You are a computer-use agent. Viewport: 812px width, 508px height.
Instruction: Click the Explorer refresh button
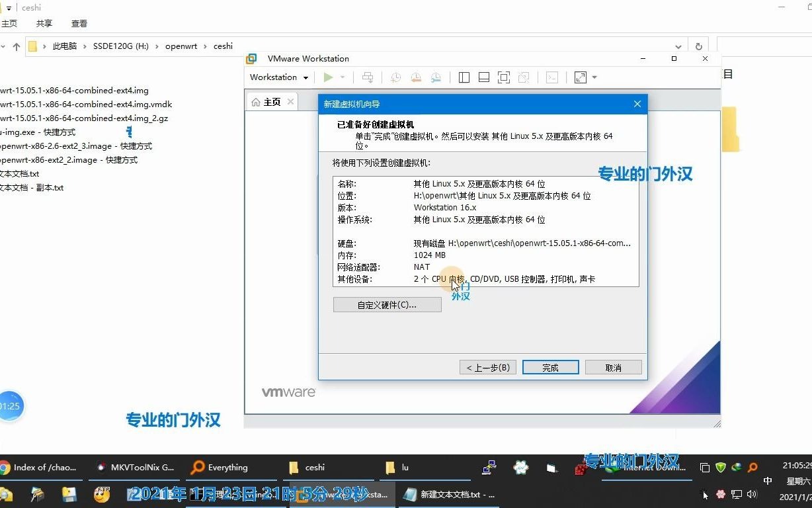tap(698, 47)
